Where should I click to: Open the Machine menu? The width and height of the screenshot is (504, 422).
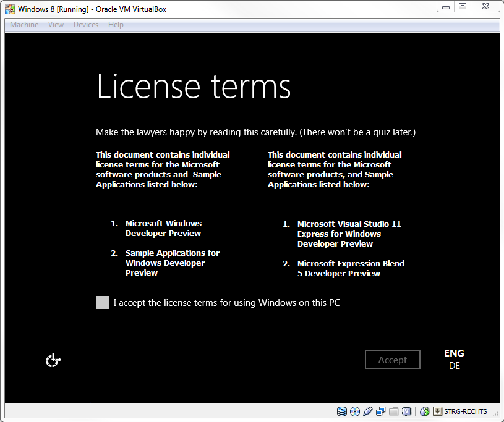(24, 25)
